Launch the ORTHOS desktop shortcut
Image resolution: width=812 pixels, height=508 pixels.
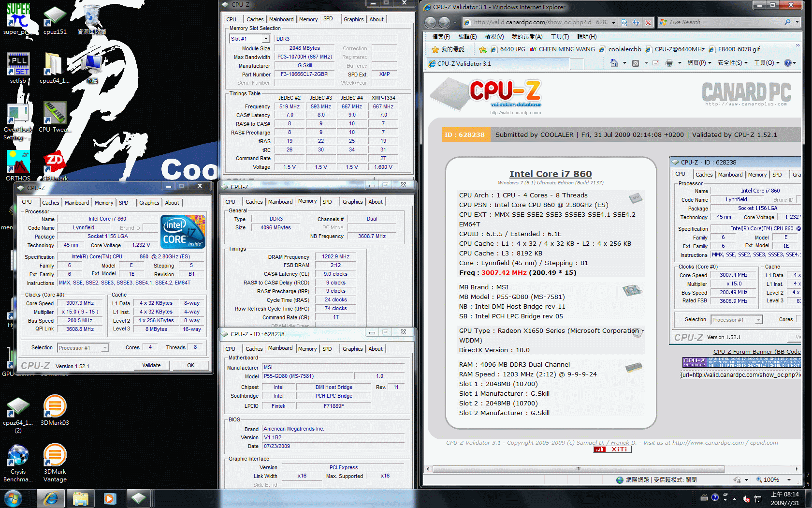tap(18, 165)
